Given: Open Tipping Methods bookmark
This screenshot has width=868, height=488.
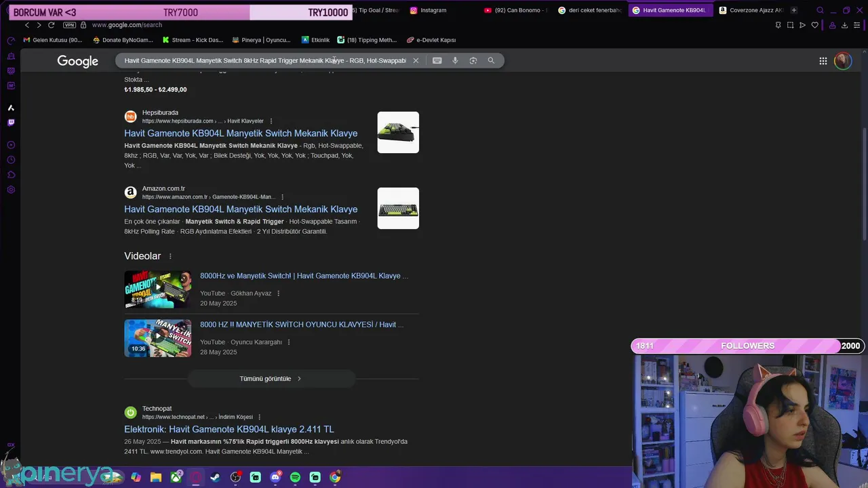Looking at the screenshot, I should (x=368, y=40).
